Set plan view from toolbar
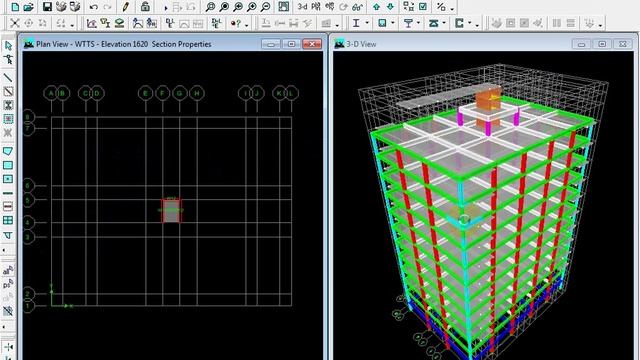640x360 pixels. click(x=316, y=7)
